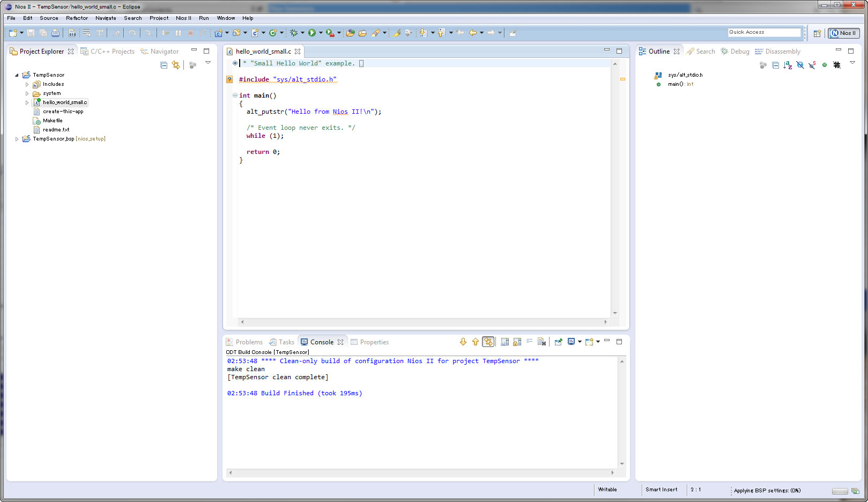Select readme.txt in Project Explorer
This screenshot has height=502, width=868.
coord(56,130)
